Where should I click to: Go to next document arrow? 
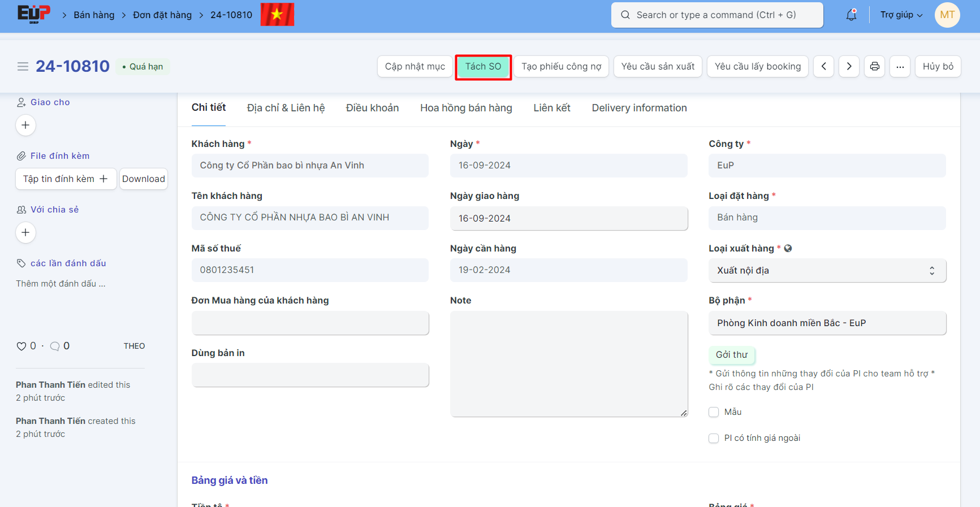(849, 67)
